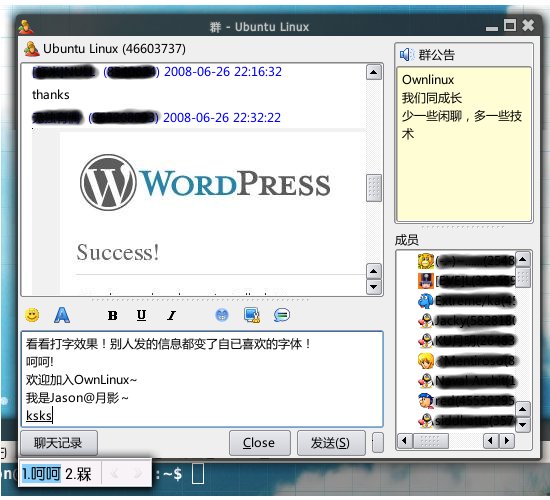Click the screenshot capture icon
The height and width of the screenshot is (500, 550).
coord(252,315)
